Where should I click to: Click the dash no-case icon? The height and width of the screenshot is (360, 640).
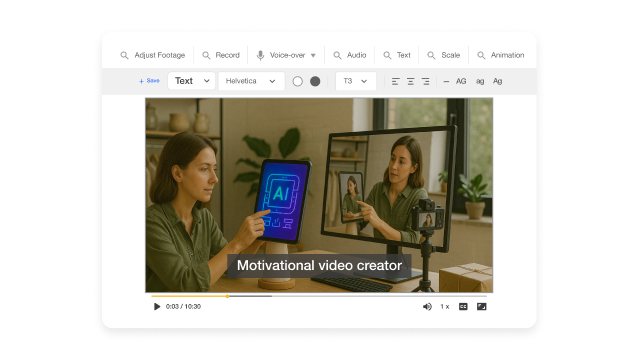[446, 82]
